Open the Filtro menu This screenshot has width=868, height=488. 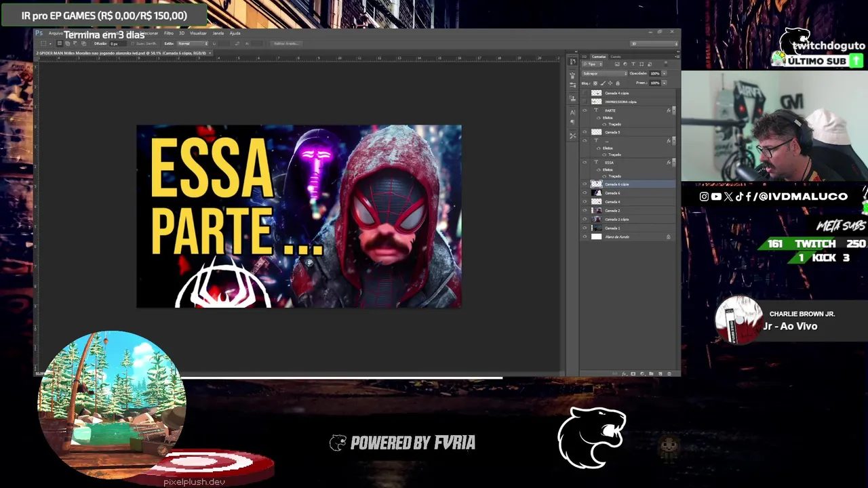click(169, 33)
